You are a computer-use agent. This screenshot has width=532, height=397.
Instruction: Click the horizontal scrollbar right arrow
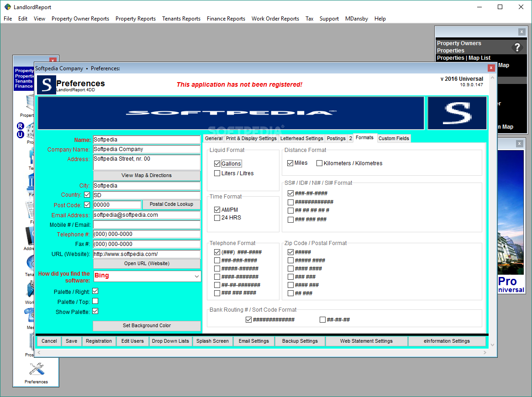coord(485,353)
